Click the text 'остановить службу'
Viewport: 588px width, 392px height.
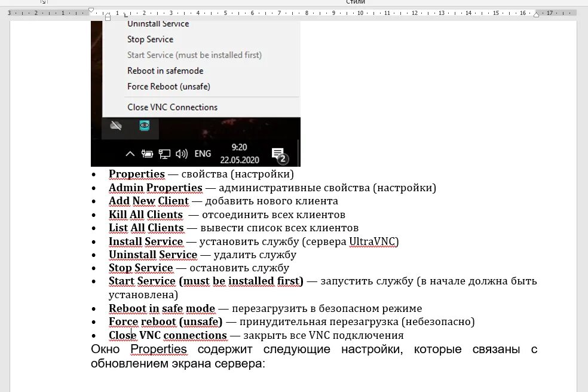point(239,268)
